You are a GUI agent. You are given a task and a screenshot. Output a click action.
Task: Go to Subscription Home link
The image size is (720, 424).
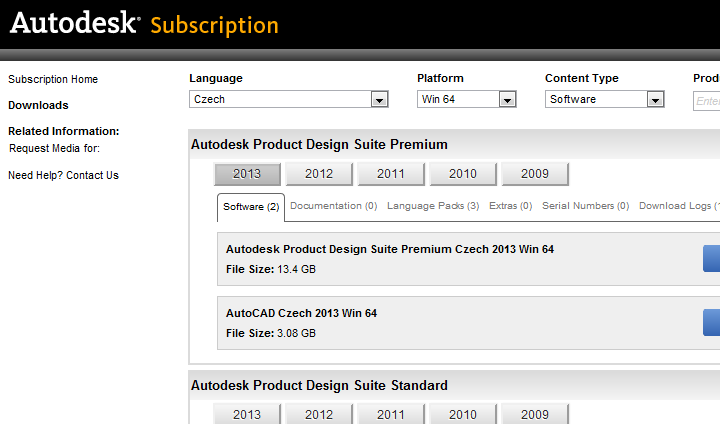point(53,79)
